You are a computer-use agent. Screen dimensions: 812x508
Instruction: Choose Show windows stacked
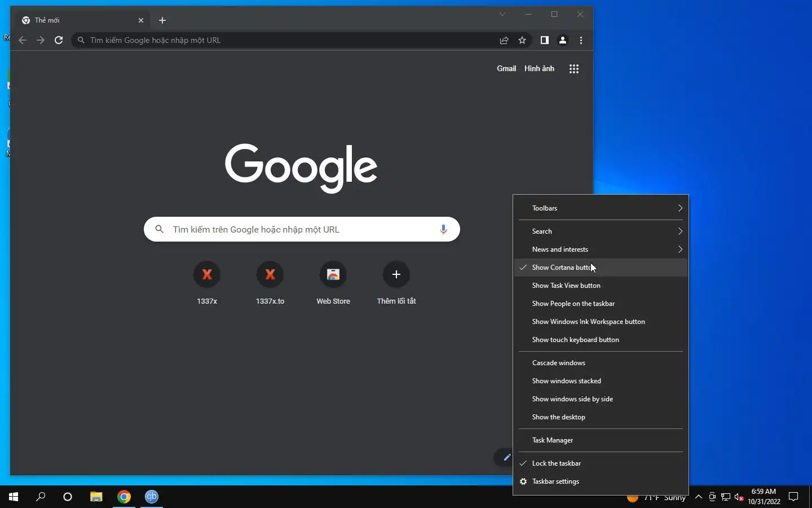pyautogui.click(x=601, y=381)
